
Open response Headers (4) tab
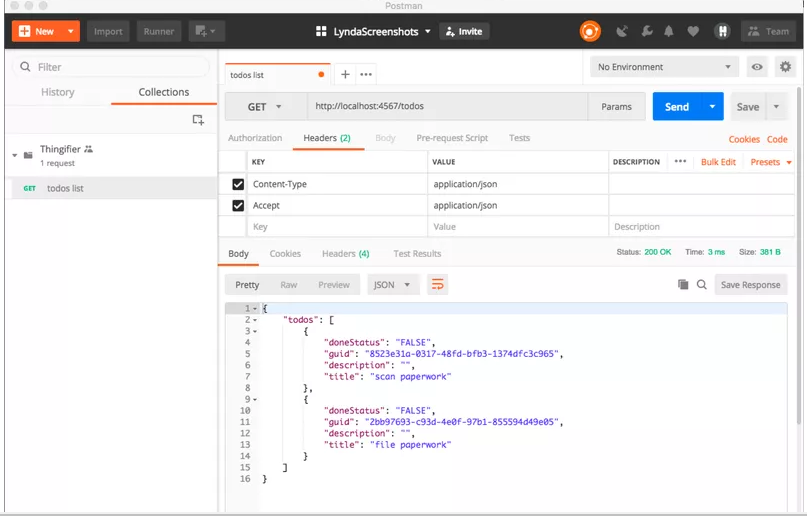pyautogui.click(x=345, y=254)
